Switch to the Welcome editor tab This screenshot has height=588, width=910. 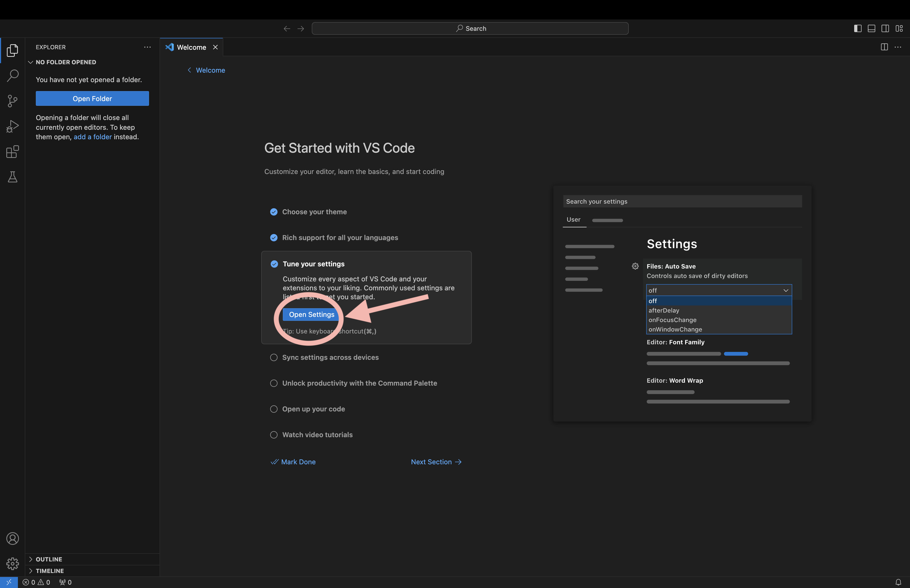(191, 47)
